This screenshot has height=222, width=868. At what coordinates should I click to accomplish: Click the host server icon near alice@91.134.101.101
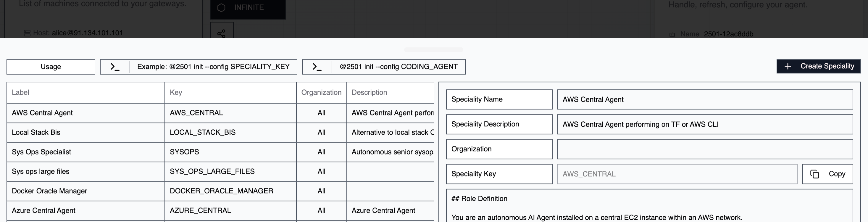(27, 33)
